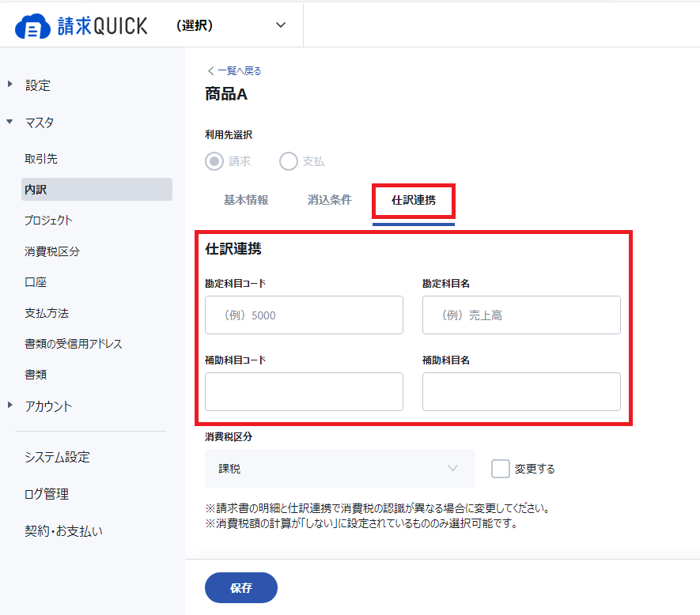Screen dimensions: 700x615
Task: Click the 保存 button
Action: (x=241, y=588)
